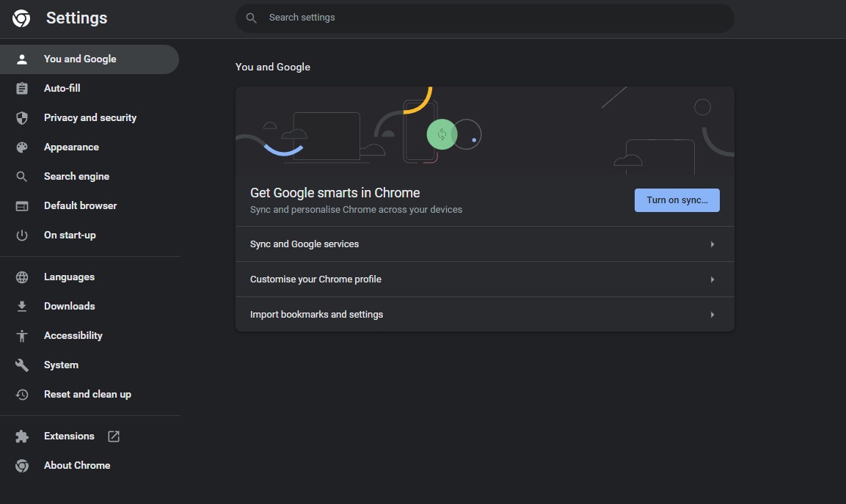Open the Customise your Chrome profile row
Screen dimensions: 846x504
(x=484, y=280)
